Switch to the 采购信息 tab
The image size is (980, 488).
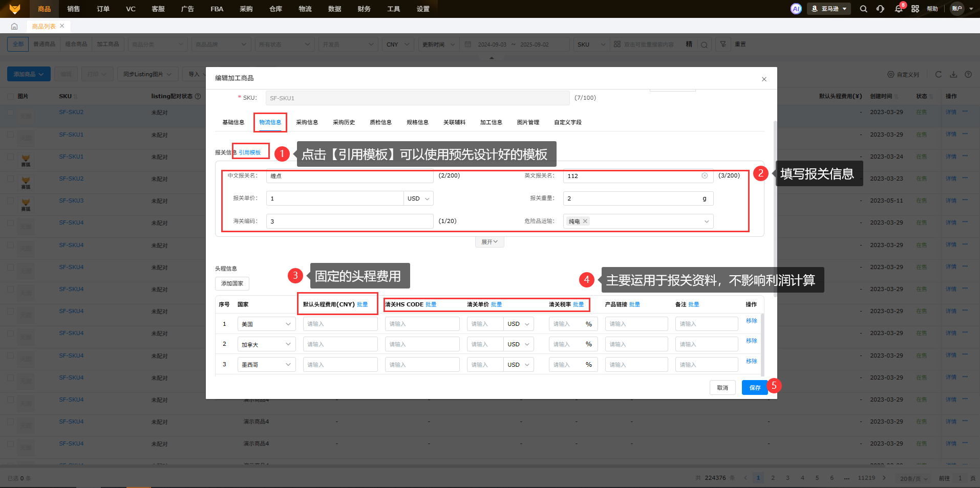click(x=307, y=122)
